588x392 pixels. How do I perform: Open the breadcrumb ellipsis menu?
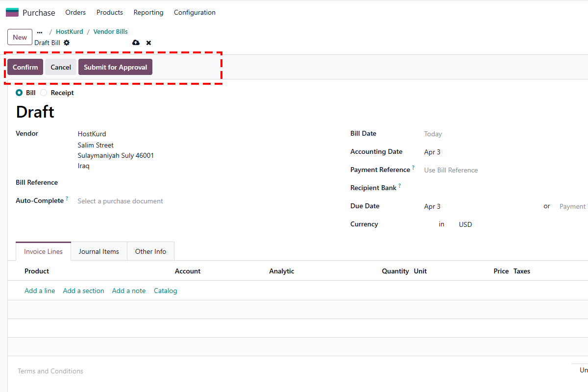[x=39, y=31]
